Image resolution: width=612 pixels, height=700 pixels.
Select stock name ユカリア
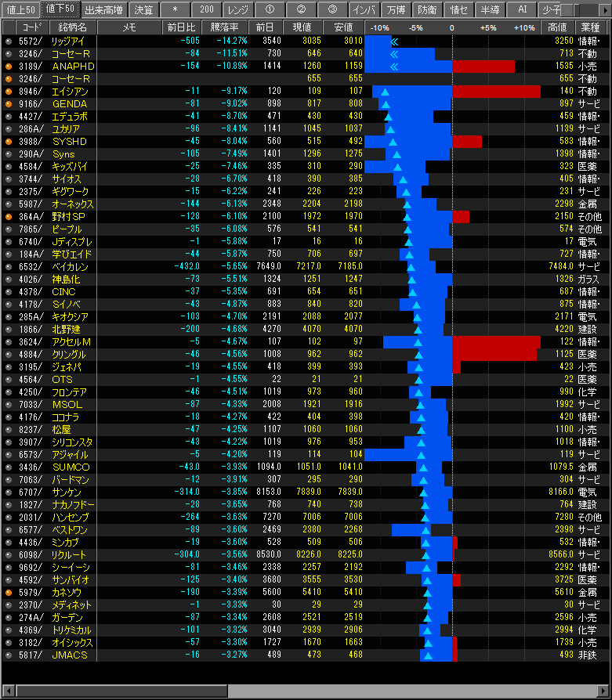coord(66,129)
